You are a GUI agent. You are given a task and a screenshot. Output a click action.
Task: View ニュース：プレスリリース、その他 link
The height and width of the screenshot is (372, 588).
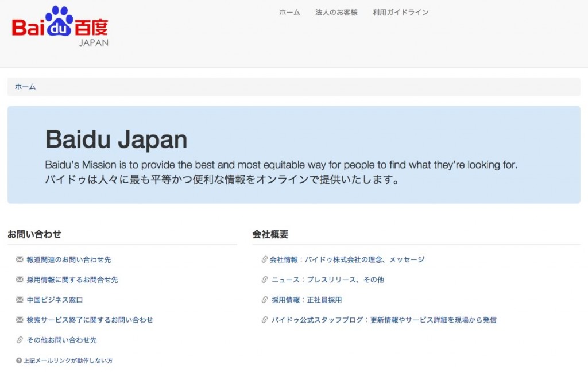(328, 280)
